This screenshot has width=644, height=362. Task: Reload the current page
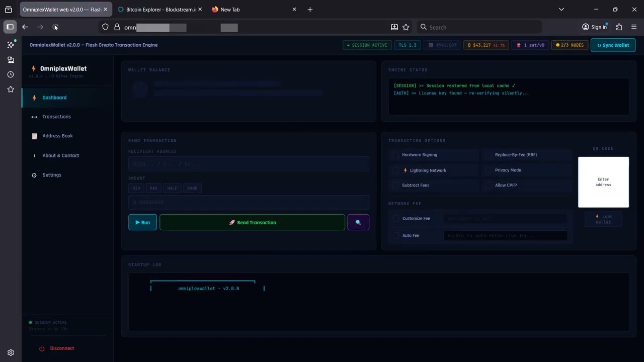[x=55, y=27]
